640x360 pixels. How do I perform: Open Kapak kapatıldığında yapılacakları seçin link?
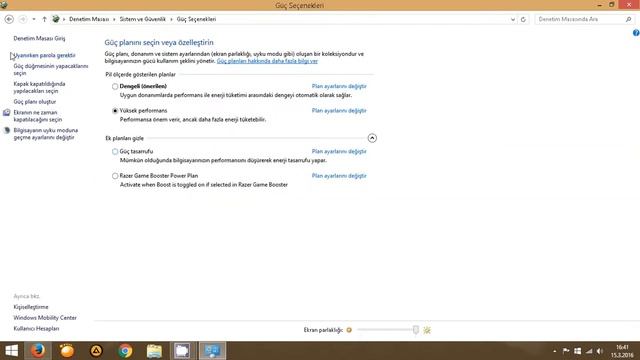pos(39,87)
